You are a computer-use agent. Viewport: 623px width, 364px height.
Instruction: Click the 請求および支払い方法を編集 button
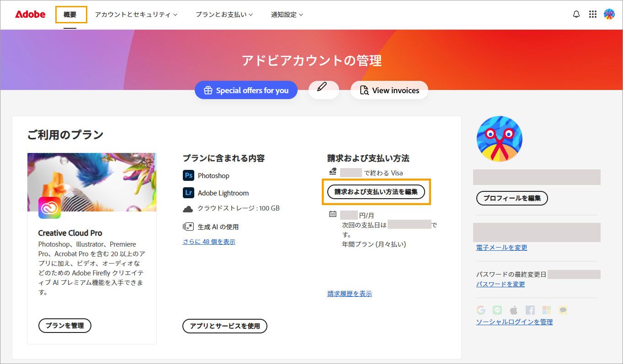(x=376, y=192)
